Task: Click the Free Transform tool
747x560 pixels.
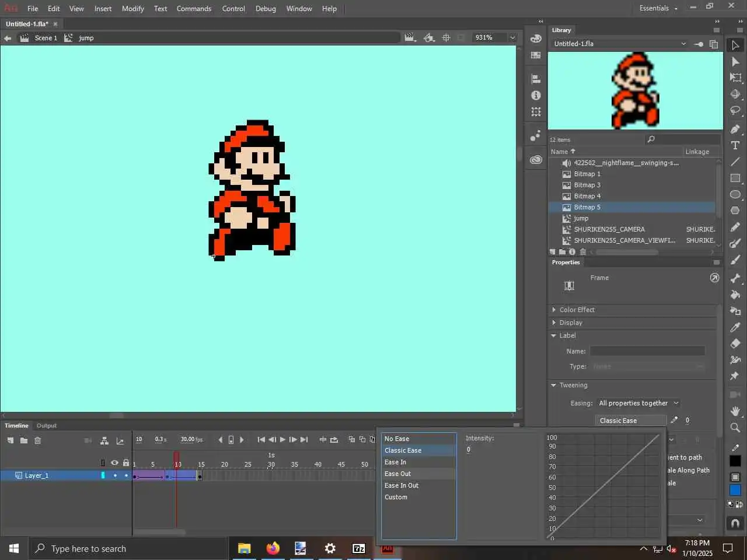Action: (x=735, y=78)
